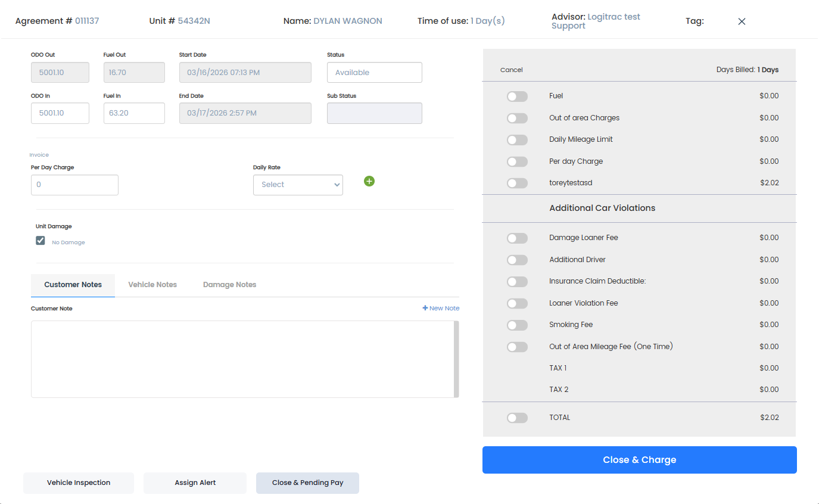Click unit number 54342N
The image size is (819, 504).
[194, 21]
